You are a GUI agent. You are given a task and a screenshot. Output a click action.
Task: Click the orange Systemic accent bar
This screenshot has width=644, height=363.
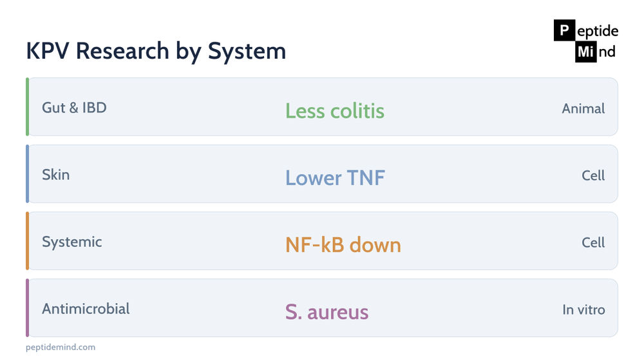click(27, 241)
